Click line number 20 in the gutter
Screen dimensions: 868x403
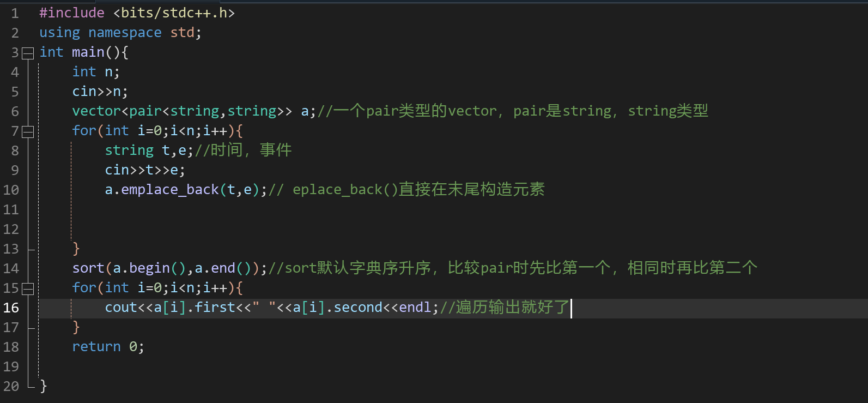[x=11, y=386]
